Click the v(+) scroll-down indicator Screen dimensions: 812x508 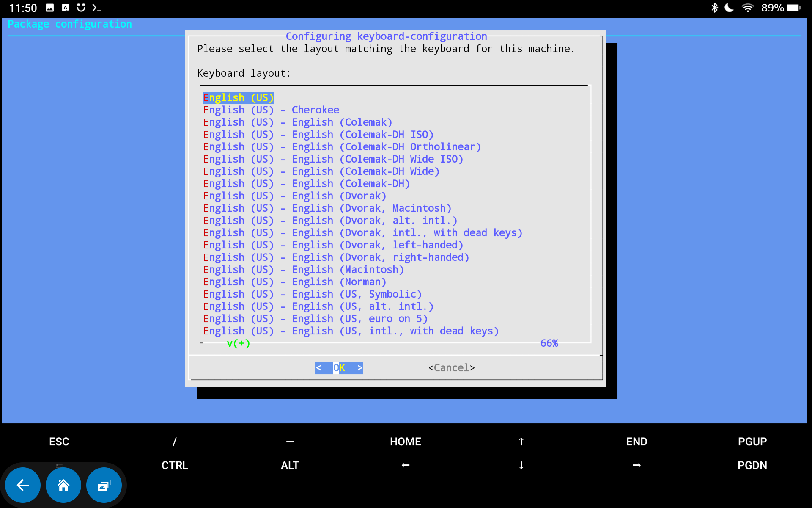click(x=239, y=343)
